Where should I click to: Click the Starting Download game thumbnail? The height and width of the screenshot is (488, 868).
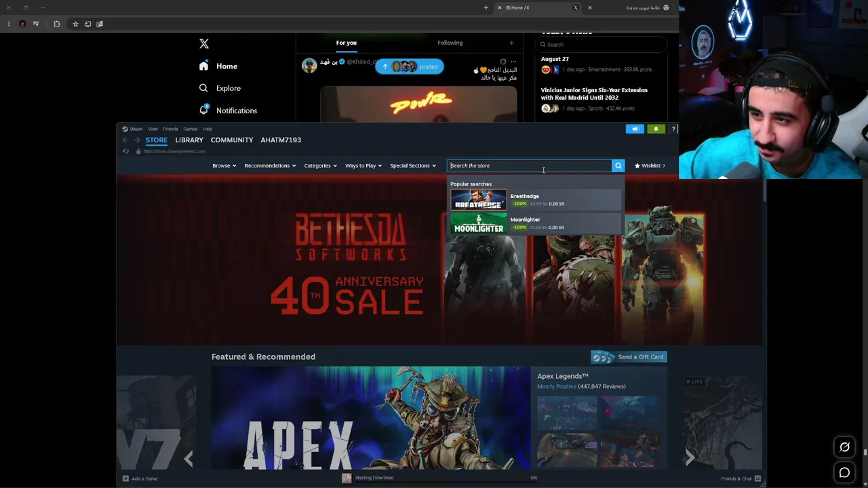click(x=347, y=478)
